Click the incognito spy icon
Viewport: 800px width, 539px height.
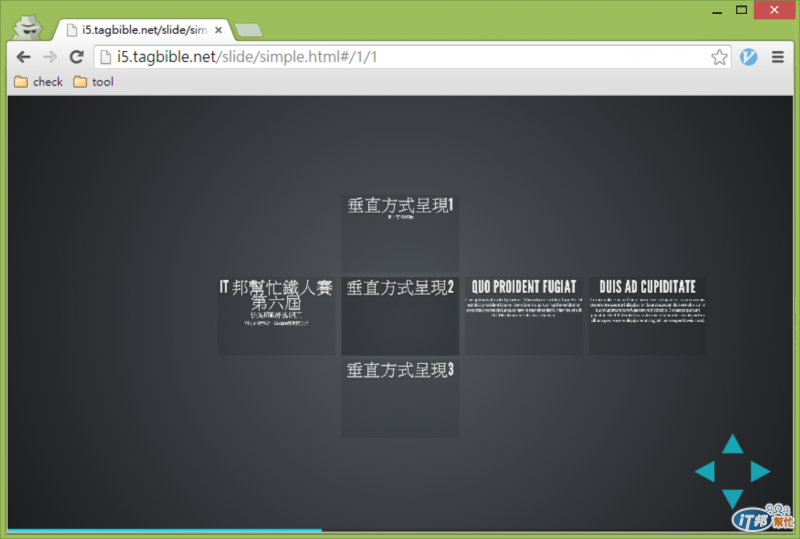[28, 27]
